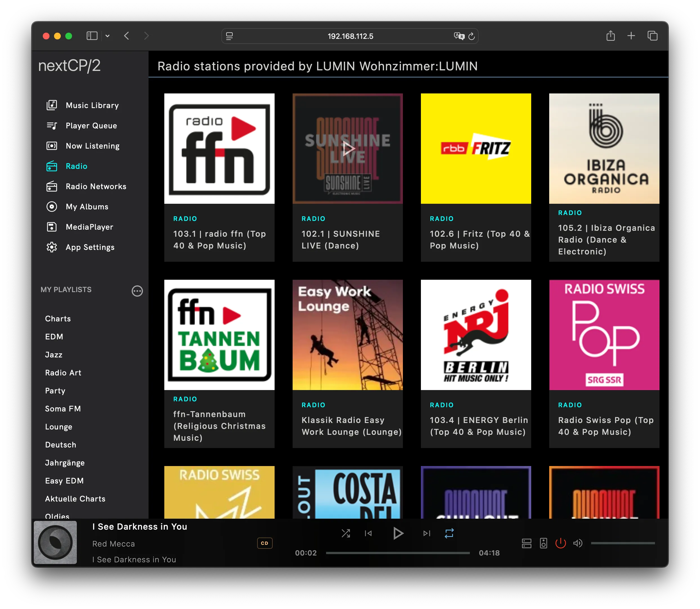
Task: Go to previous track
Action: click(368, 533)
